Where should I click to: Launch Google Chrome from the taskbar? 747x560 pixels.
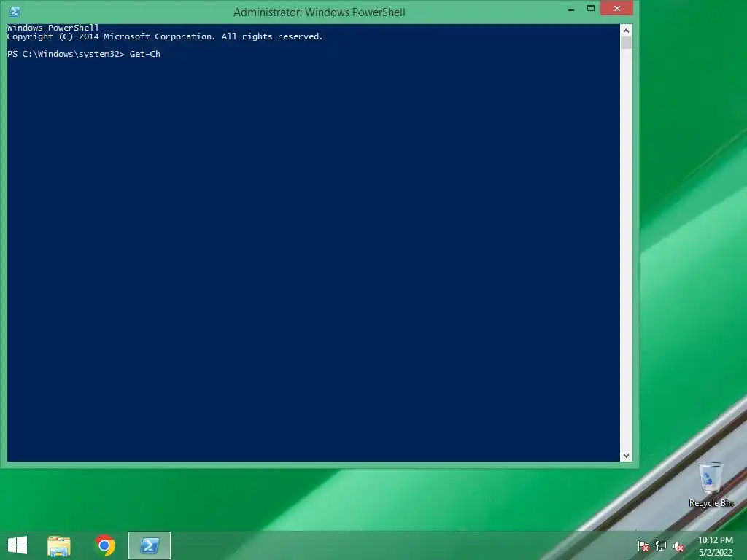tap(104, 545)
